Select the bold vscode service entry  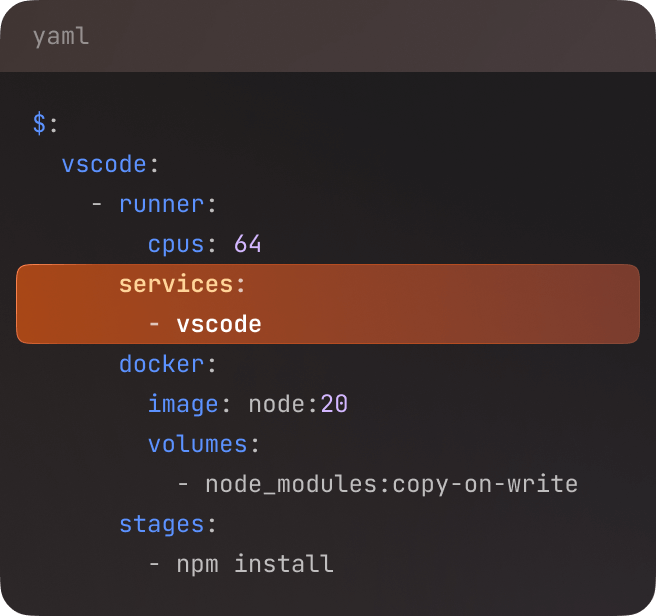(x=219, y=324)
